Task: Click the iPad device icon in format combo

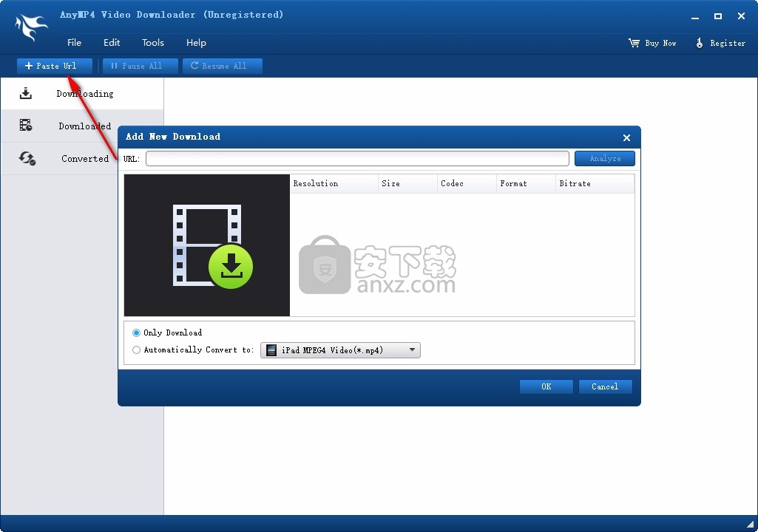Action: (x=271, y=349)
